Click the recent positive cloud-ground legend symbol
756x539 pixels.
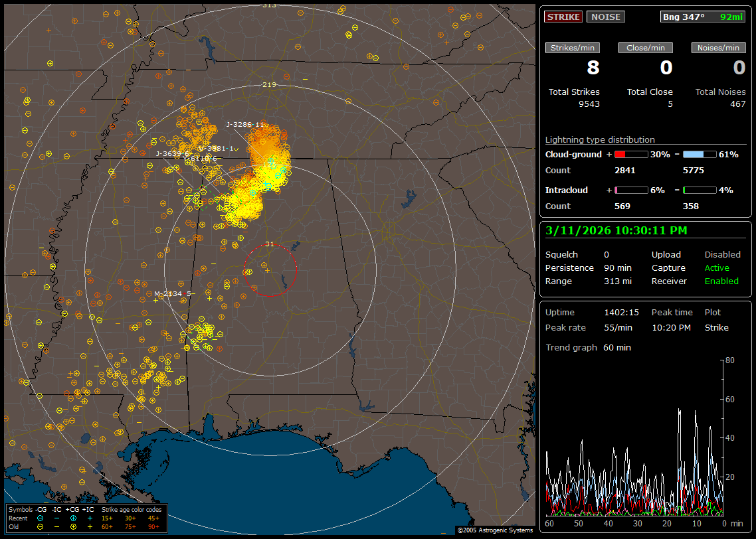coord(73,518)
